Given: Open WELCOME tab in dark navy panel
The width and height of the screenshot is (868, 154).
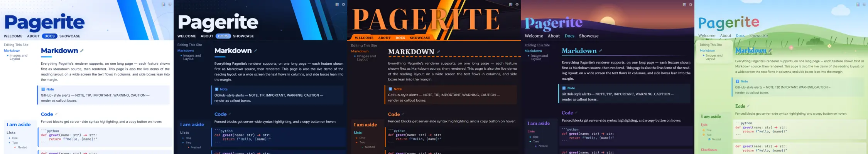Looking at the screenshot, I should (187, 36).
